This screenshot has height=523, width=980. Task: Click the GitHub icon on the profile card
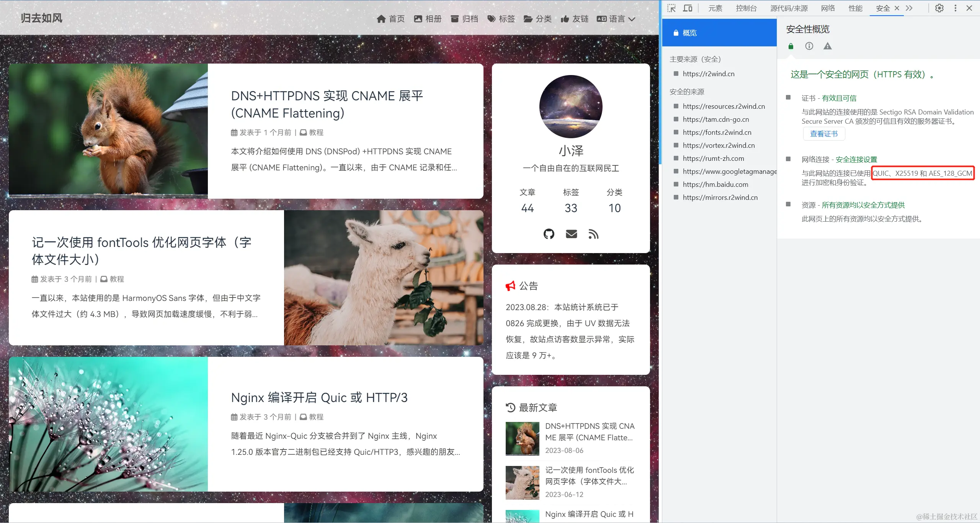tap(549, 234)
